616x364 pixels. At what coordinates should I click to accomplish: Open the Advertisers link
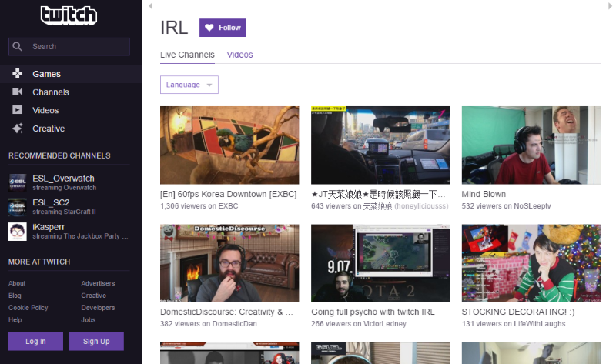click(x=98, y=283)
